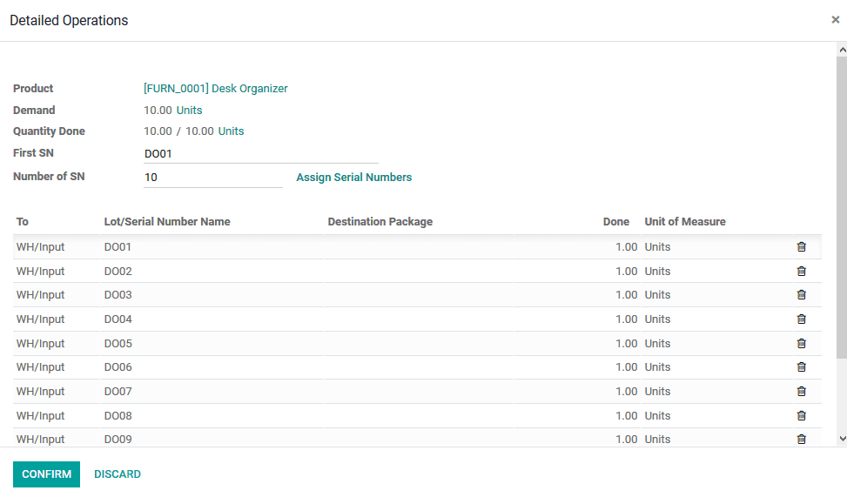The width and height of the screenshot is (847, 504).
Task: Sort by Lot/Serial Number Name column
Action: coord(167,222)
